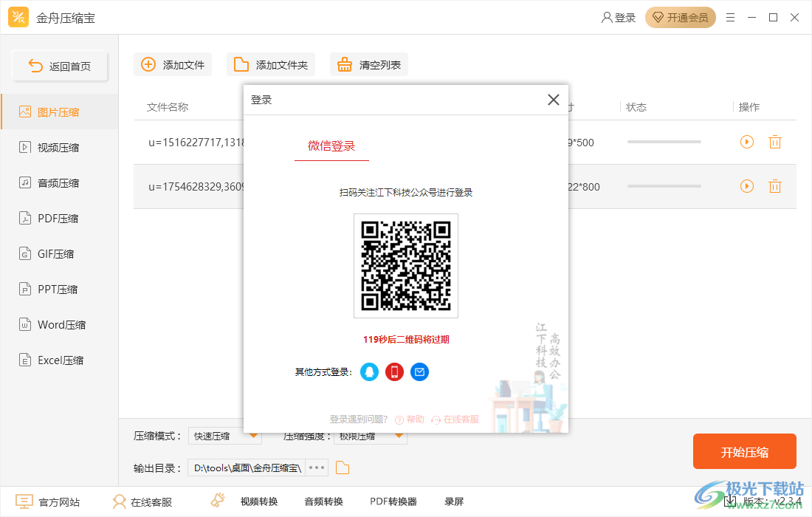Click the 状态 column header
The height and width of the screenshot is (517, 812).
(636, 107)
